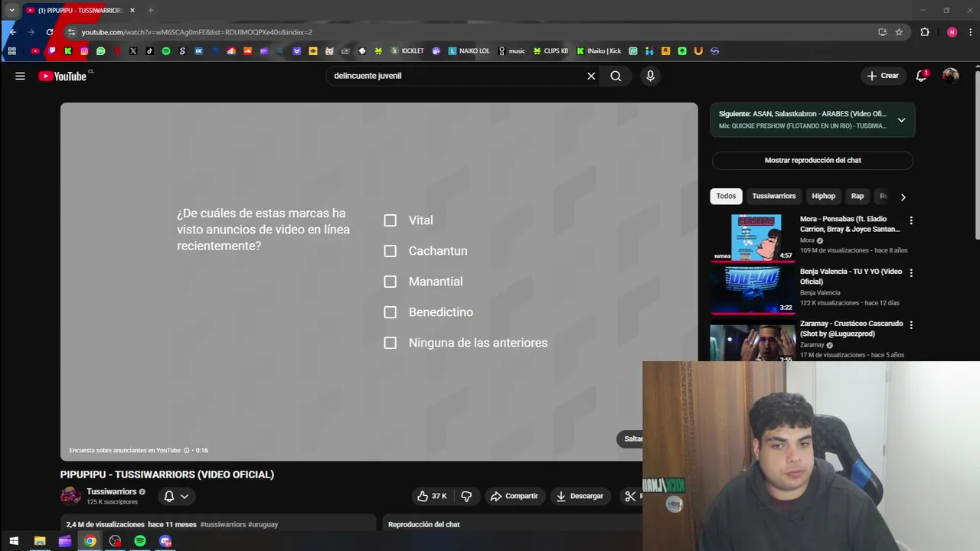Open the CLIPS KB bookmark
The width and height of the screenshot is (980, 551).
point(550,51)
